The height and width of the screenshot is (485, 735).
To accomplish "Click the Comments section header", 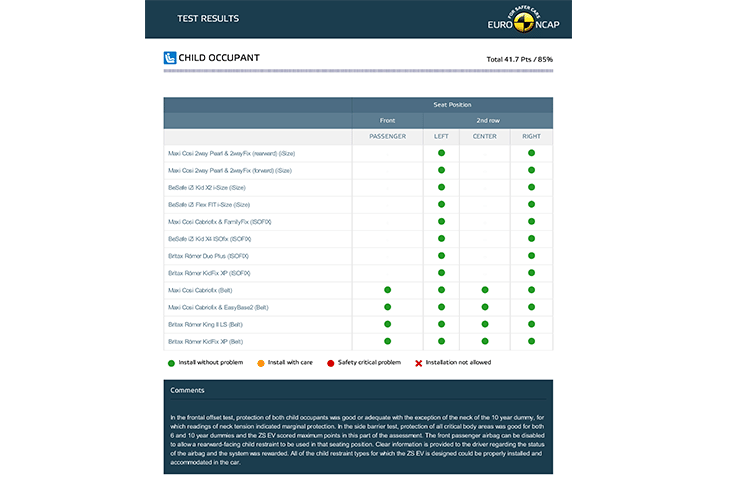I will 187,390.
